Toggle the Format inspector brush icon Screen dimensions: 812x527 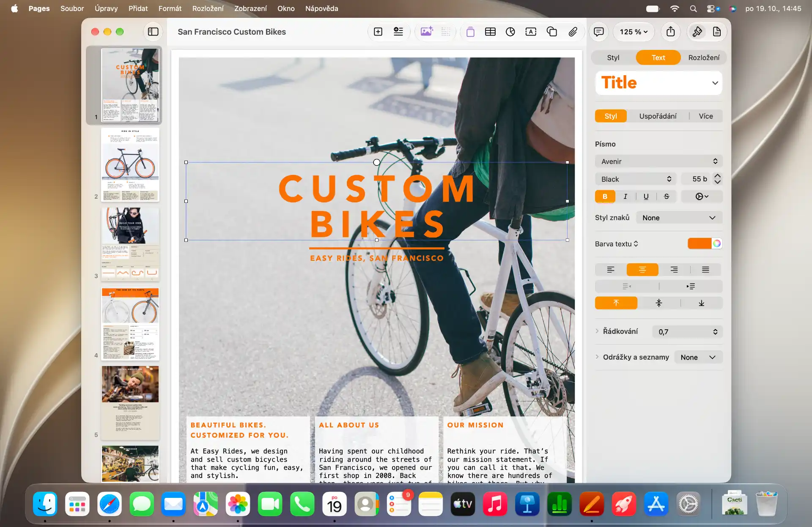tap(697, 32)
